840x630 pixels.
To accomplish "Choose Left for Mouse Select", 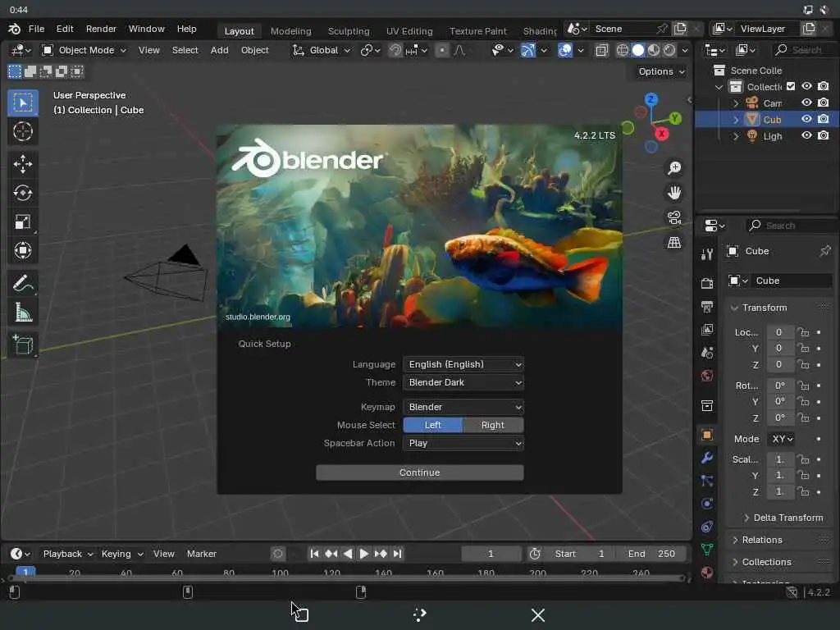I will (433, 425).
